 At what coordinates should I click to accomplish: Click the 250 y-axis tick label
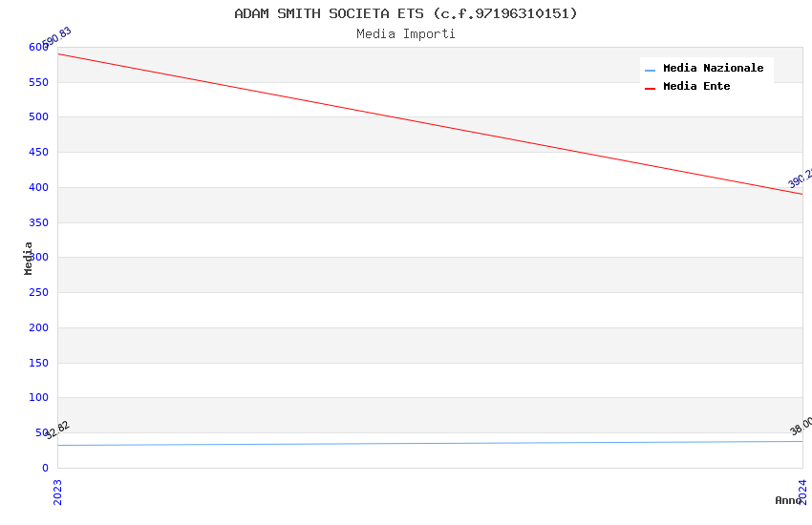click(x=38, y=292)
